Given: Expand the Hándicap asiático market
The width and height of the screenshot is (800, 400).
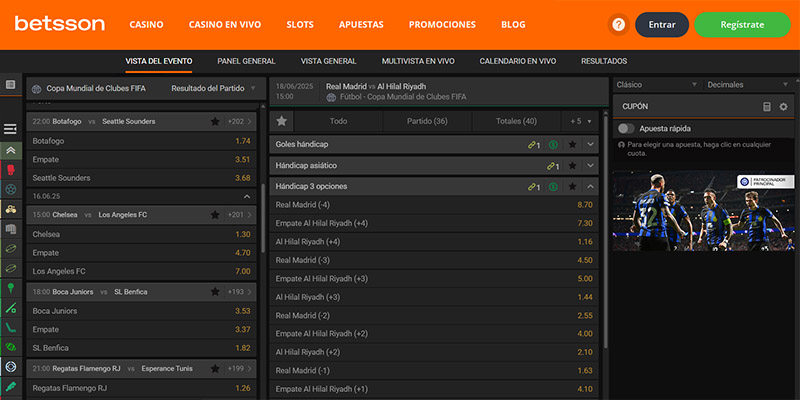Looking at the screenshot, I should pyautogui.click(x=590, y=166).
